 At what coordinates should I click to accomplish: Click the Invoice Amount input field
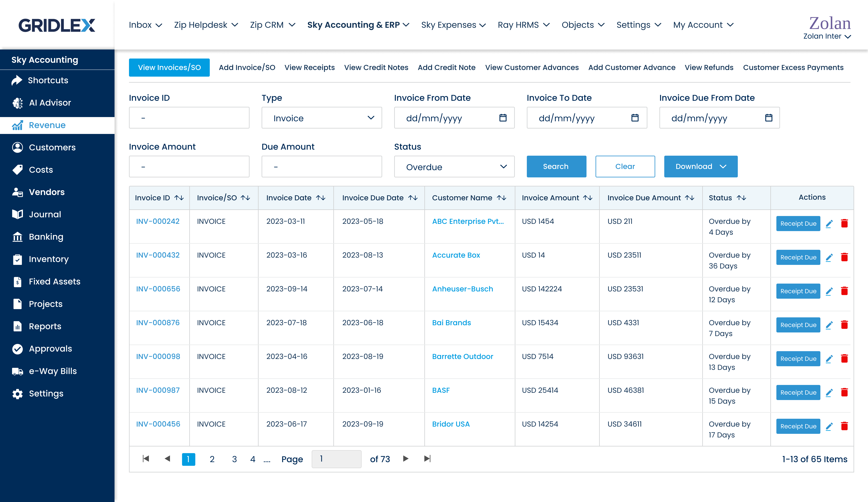[189, 167]
